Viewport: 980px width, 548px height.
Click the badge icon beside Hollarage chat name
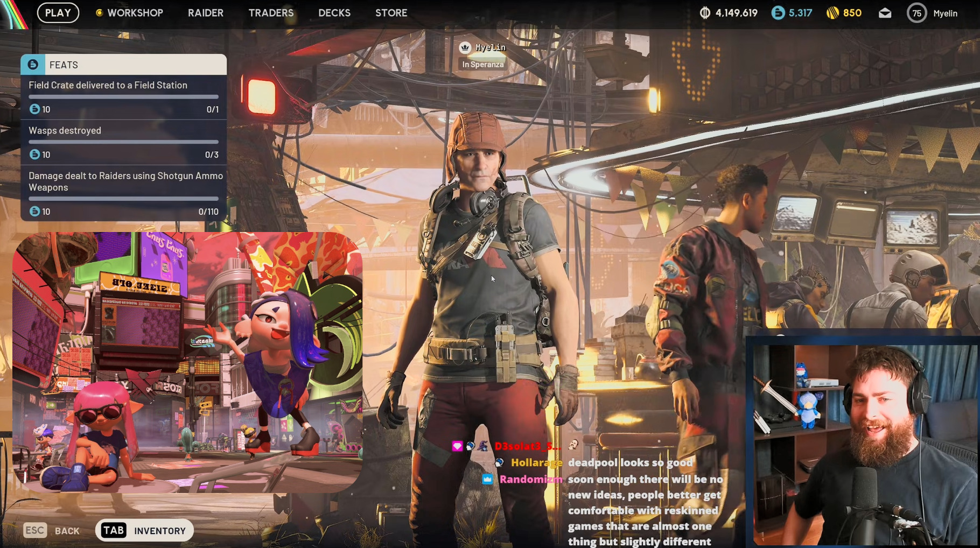click(499, 462)
